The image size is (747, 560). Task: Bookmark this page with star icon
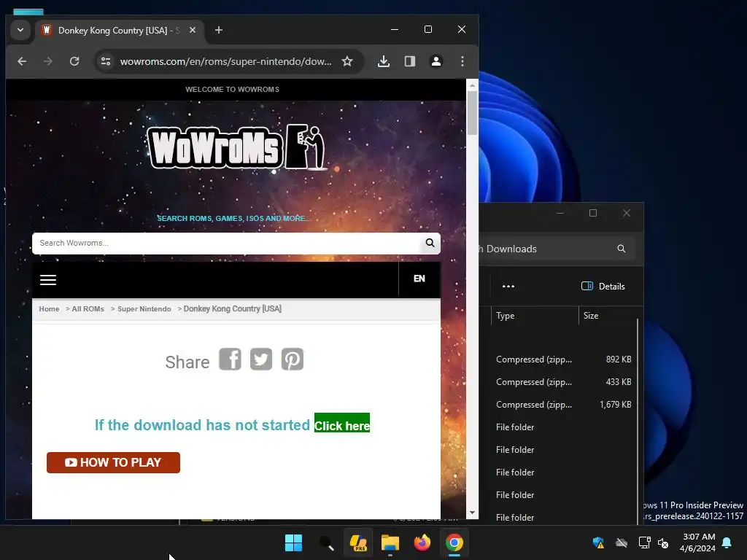click(x=347, y=61)
